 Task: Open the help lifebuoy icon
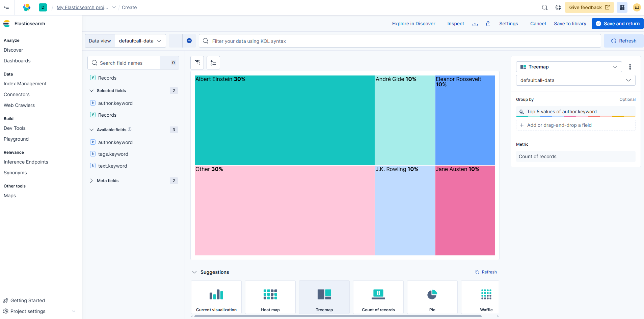558,7
